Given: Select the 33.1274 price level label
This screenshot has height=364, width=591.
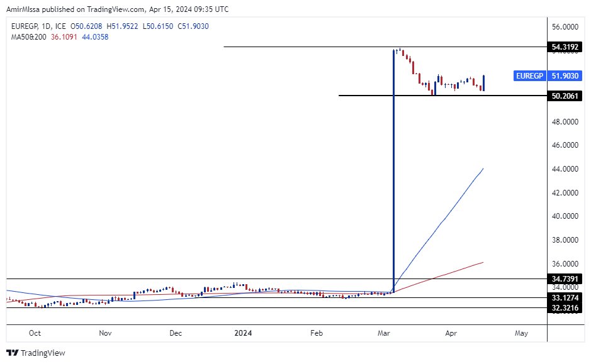Looking at the screenshot, I should point(565,298).
